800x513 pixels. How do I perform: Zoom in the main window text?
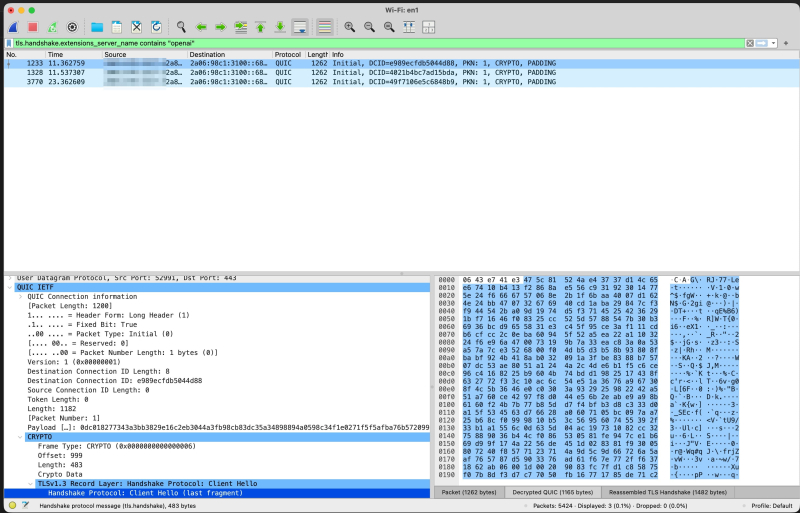(x=349, y=27)
